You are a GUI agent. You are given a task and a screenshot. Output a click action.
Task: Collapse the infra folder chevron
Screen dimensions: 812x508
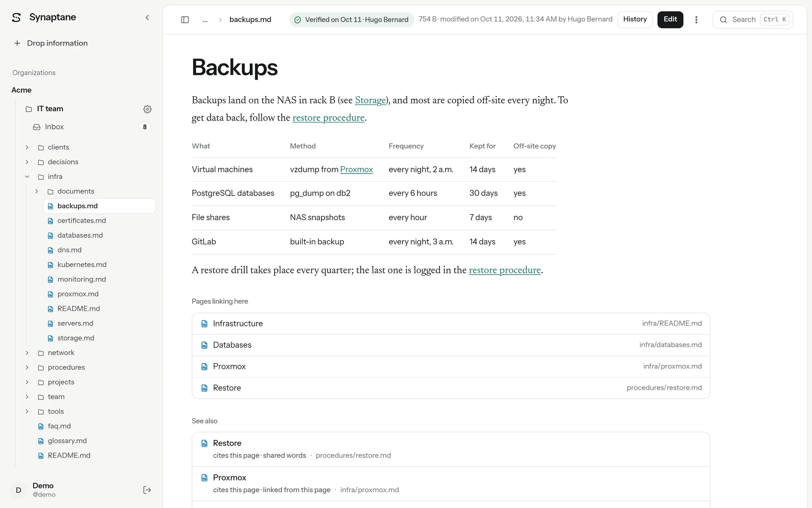click(27, 176)
